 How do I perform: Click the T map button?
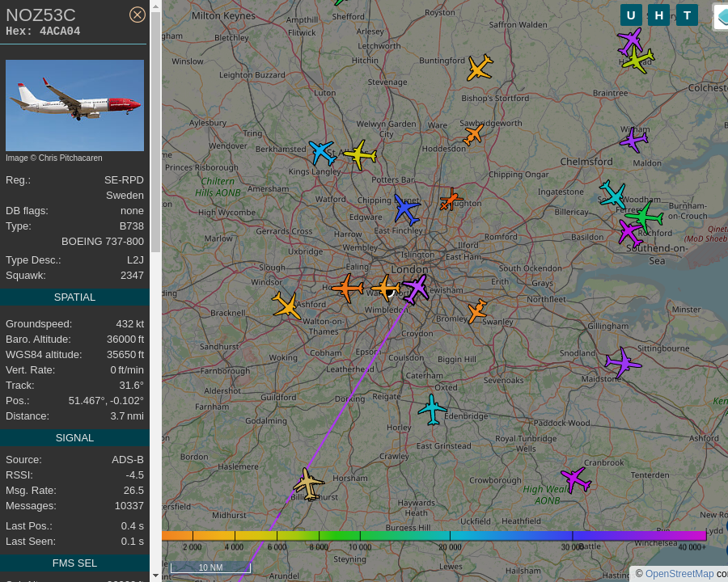[x=687, y=15]
